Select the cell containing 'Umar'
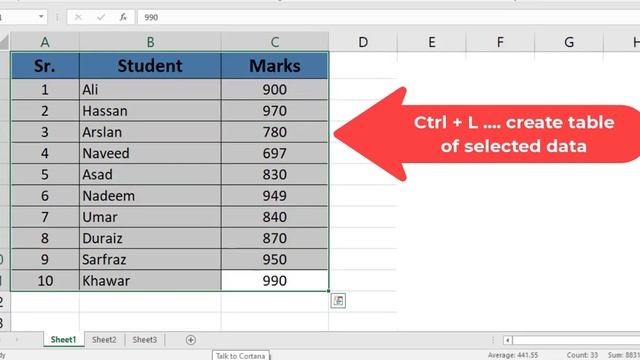This screenshot has width=640, height=360. click(x=150, y=217)
